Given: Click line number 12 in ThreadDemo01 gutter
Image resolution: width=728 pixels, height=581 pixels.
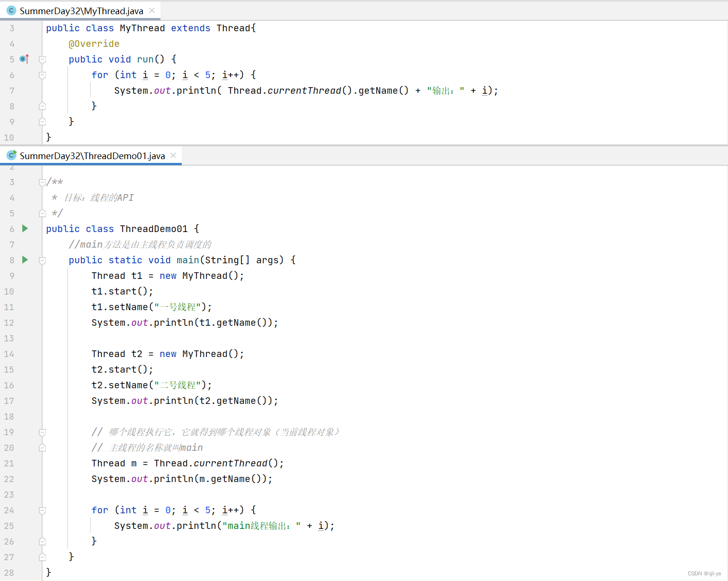Looking at the screenshot, I should pyautogui.click(x=9, y=322).
